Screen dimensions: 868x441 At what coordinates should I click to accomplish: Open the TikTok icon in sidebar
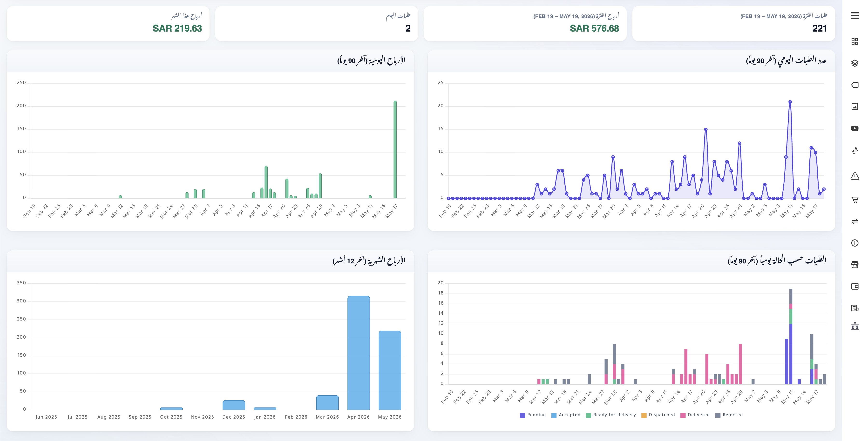(x=854, y=150)
